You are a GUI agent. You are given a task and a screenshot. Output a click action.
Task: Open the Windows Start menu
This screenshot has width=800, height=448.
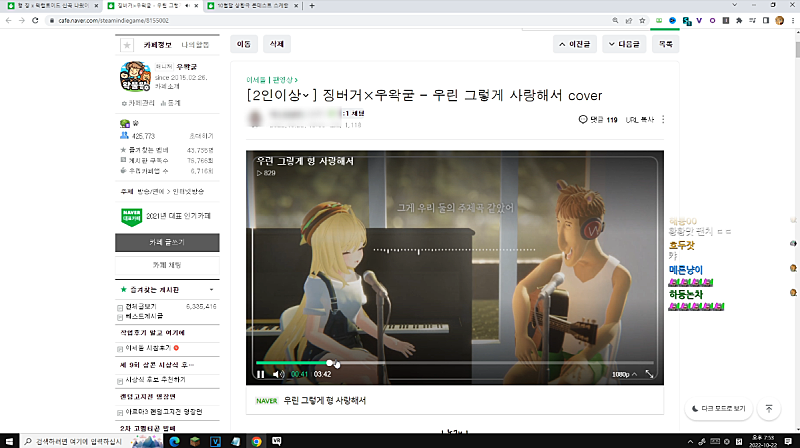[x=9, y=441]
